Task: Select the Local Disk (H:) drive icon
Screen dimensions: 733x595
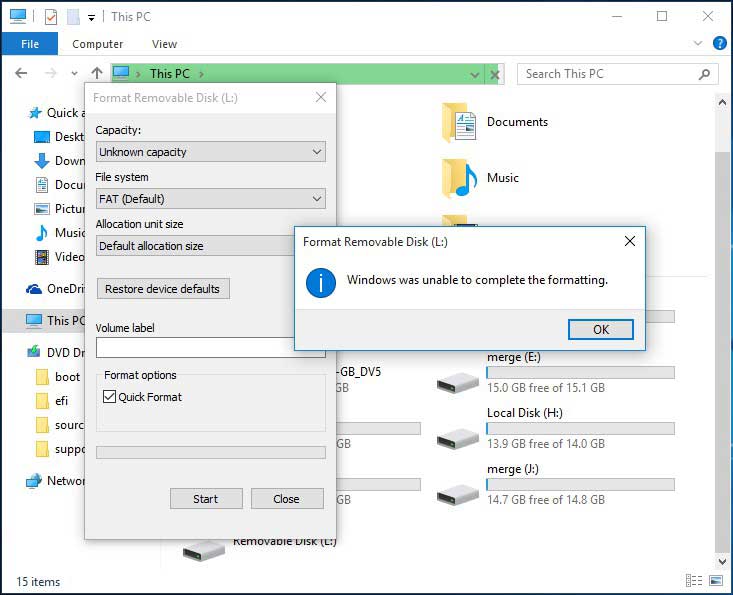Action: click(x=458, y=439)
